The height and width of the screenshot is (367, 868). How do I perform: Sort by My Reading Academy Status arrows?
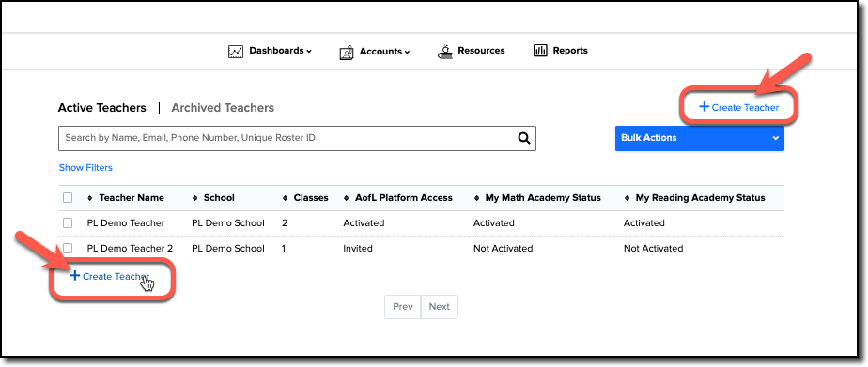628,198
